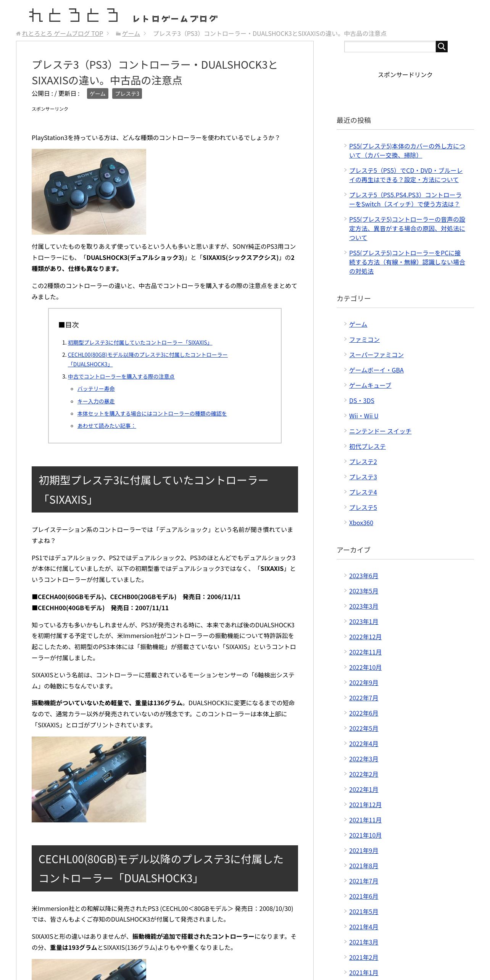Open archive 2022年5月

[x=364, y=729]
